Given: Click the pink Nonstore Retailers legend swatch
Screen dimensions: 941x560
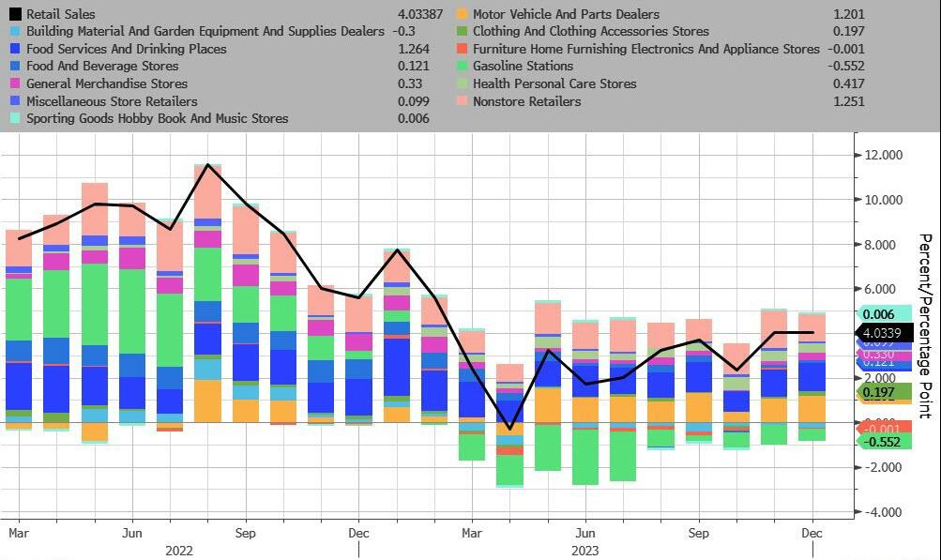Looking at the screenshot, I should [461, 101].
